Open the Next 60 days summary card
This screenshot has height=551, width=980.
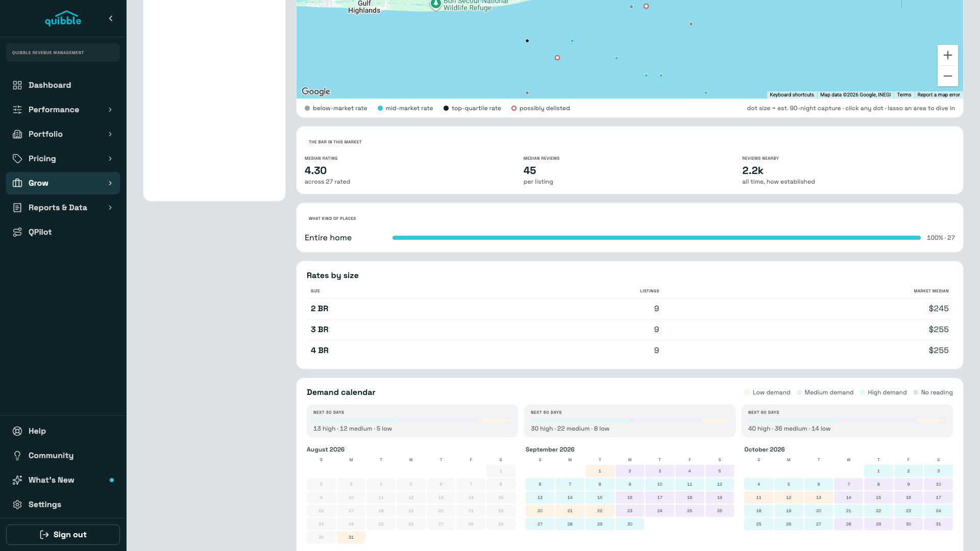pos(630,421)
